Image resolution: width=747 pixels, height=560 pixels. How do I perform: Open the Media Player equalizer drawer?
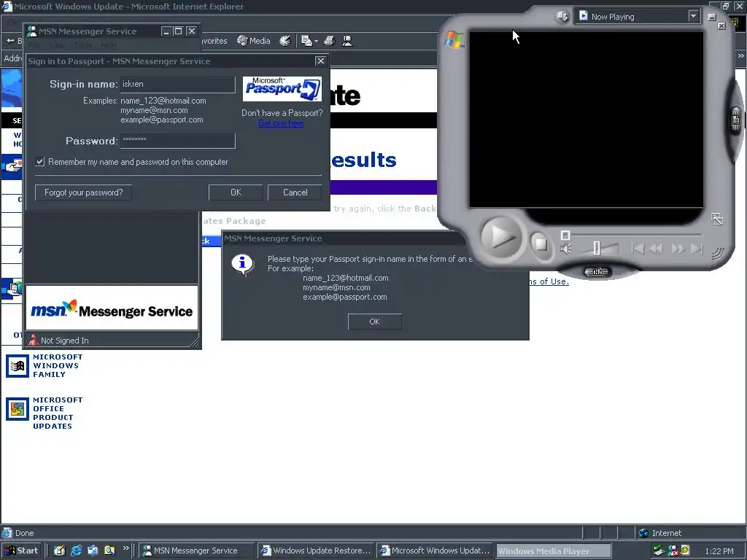[597, 272]
